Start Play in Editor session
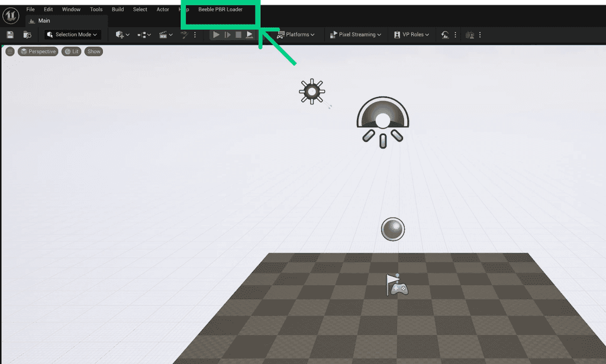The width and height of the screenshot is (606, 364). (x=216, y=35)
